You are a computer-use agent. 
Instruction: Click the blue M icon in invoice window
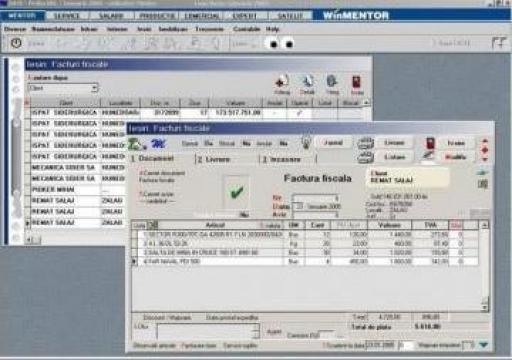[158, 144]
